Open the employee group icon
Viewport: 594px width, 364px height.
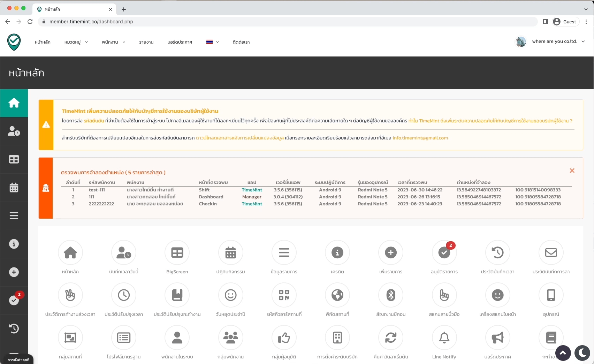230,338
